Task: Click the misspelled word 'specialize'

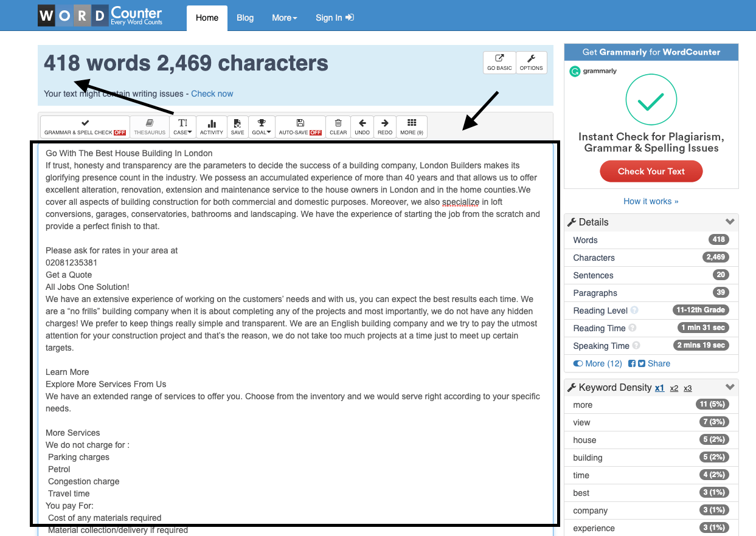Action: pyautogui.click(x=460, y=202)
